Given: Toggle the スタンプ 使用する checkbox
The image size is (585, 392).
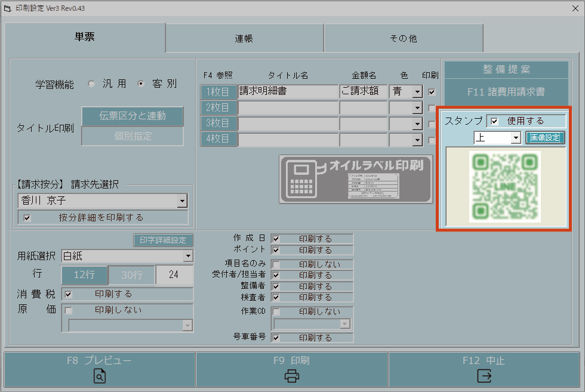Looking at the screenshot, I should [x=494, y=121].
